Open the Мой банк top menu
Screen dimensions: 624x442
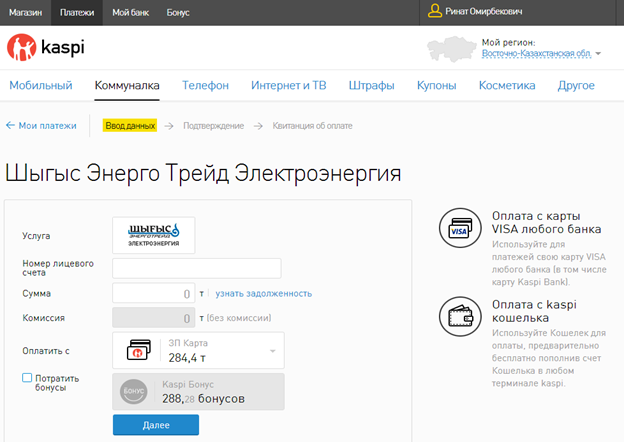coord(131,12)
